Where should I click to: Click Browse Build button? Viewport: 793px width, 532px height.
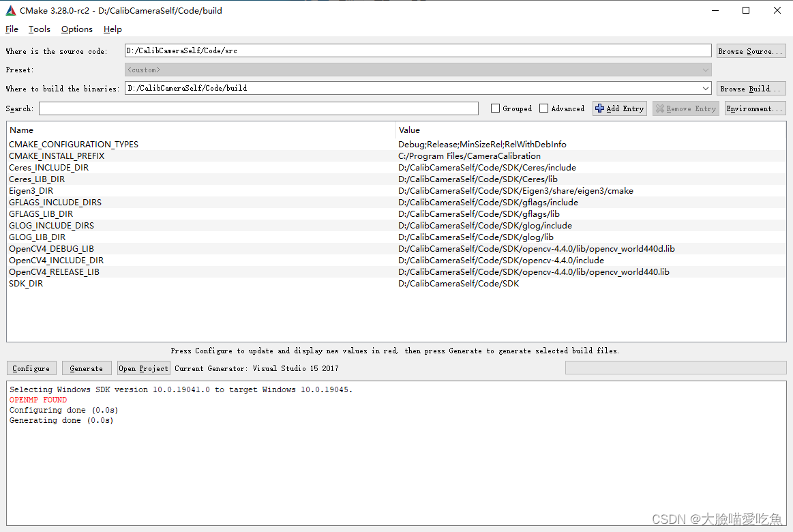click(751, 89)
